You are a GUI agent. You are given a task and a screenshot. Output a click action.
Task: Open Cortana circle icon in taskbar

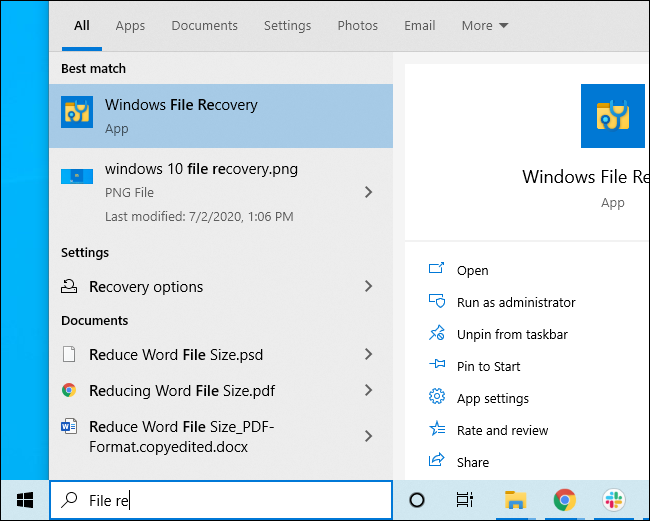[x=417, y=500]
